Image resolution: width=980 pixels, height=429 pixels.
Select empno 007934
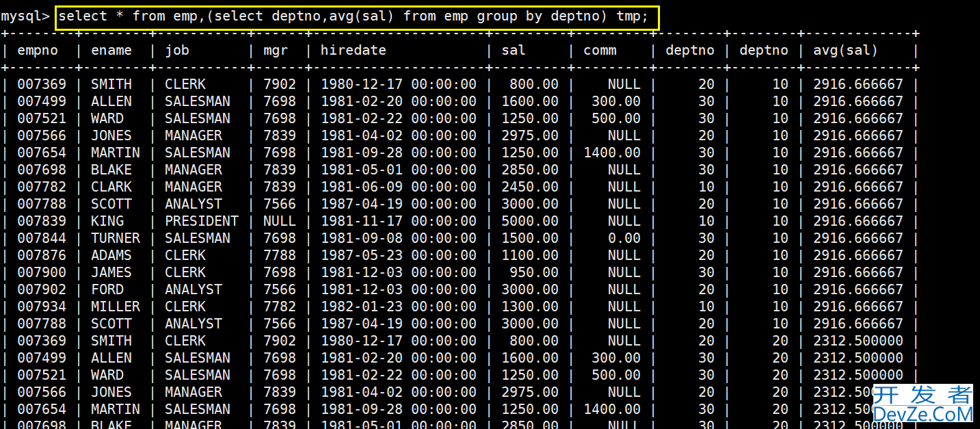pos(42,307)
